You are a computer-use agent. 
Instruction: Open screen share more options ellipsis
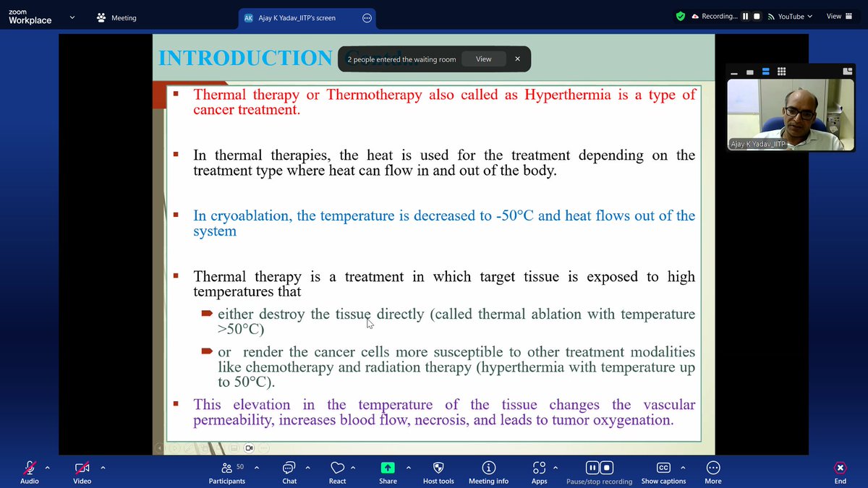click(x=367, y=17)
